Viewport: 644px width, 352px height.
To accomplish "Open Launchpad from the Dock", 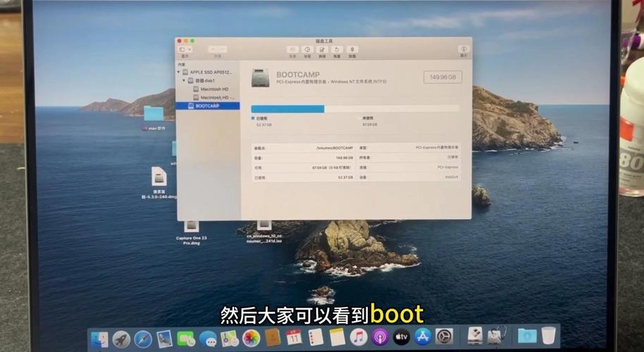I will (x=122, y=339).
